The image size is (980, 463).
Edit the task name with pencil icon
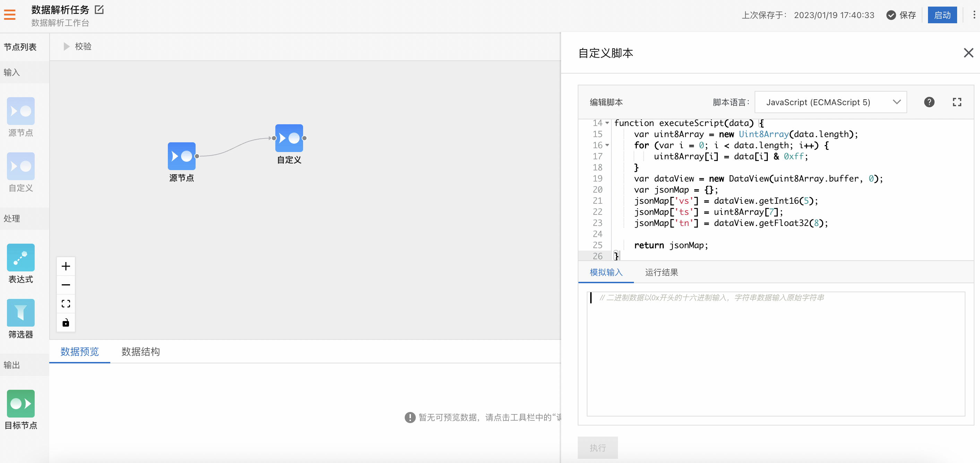pyautogui.click(x=99, y=9)
